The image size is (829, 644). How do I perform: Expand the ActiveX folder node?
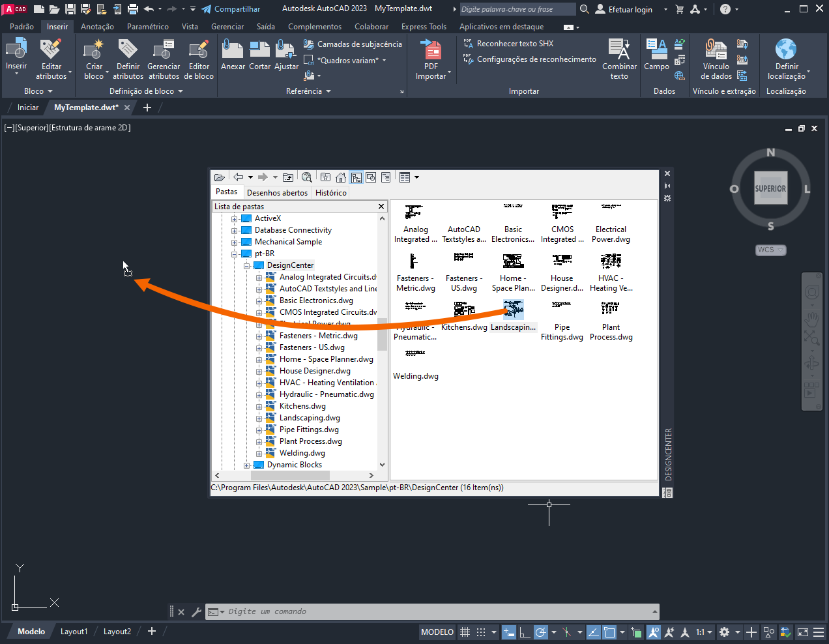pos(235,219)
